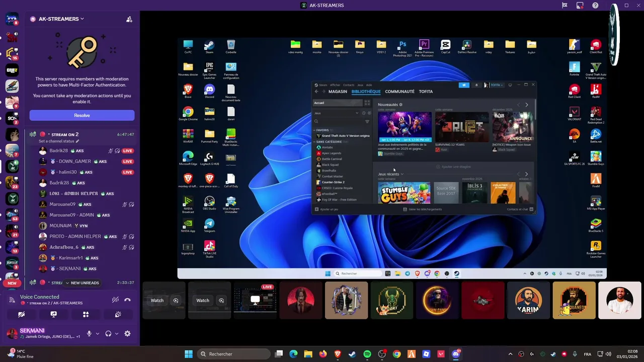Expand headphone output options chevron
Screen dimensions: 644x362
[x=117, y=333]
